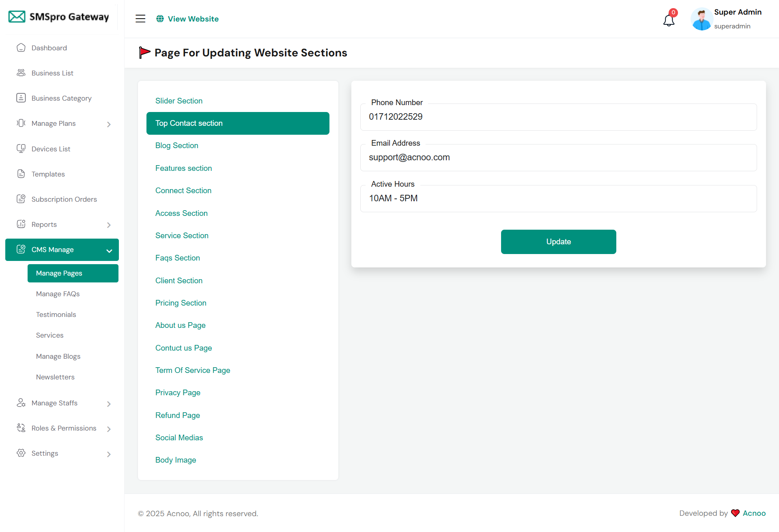
Task: Click the Super Admin profile avatar
Action: point(702,19)
